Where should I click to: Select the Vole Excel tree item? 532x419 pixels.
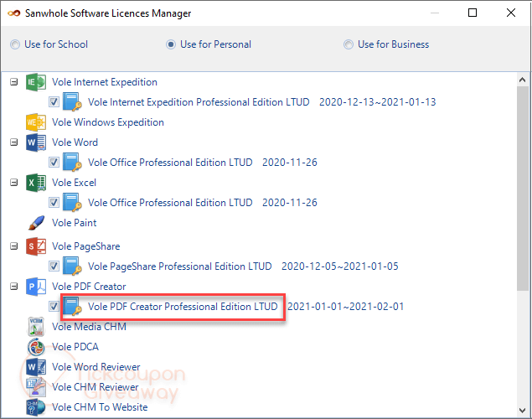click(74, 183)
